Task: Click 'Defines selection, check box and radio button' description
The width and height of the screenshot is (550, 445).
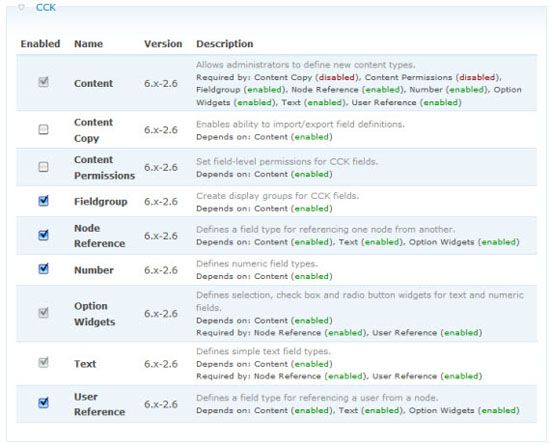Action: coord(360,301)
